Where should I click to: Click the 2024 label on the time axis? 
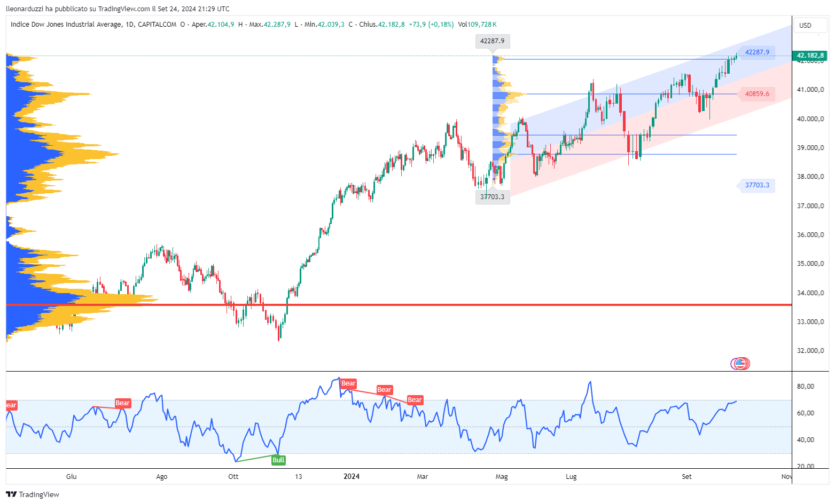pyautogui.click(x=352, y=477)
